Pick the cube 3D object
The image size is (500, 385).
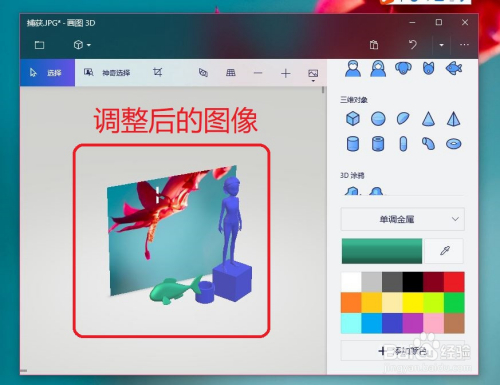(x=353, y=118)
